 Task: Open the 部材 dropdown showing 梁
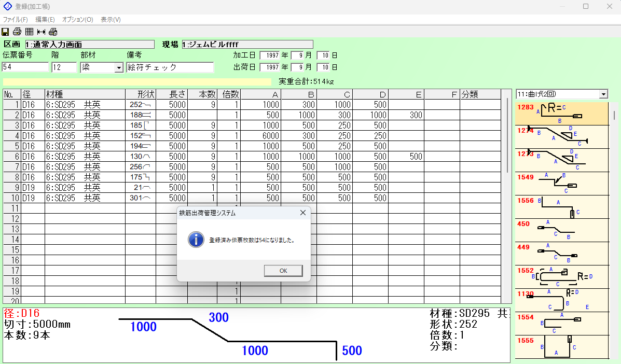118,68
